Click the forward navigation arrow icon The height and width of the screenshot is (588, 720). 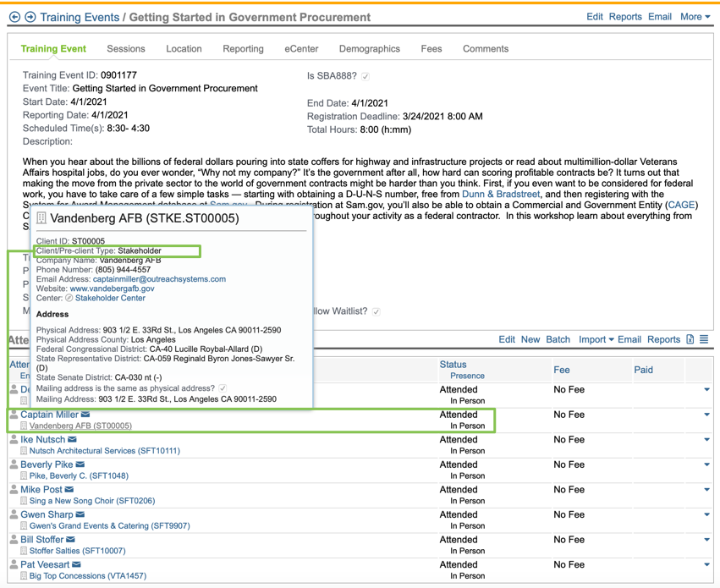[30, 17]
